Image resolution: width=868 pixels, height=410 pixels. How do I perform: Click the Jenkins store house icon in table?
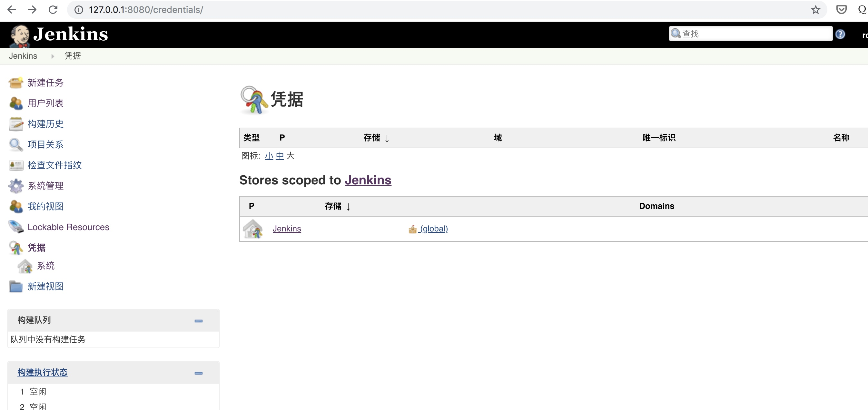(x=253, y=229)
